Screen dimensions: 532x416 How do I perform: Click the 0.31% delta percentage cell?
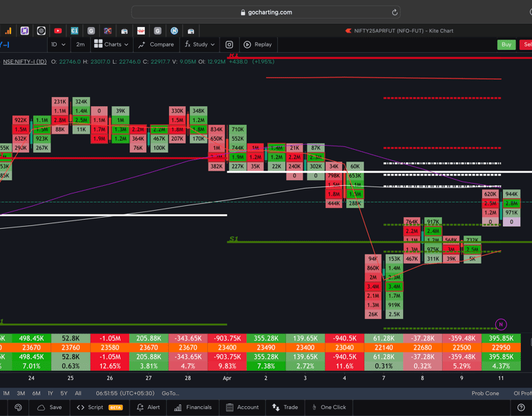[x=384, y=366]
